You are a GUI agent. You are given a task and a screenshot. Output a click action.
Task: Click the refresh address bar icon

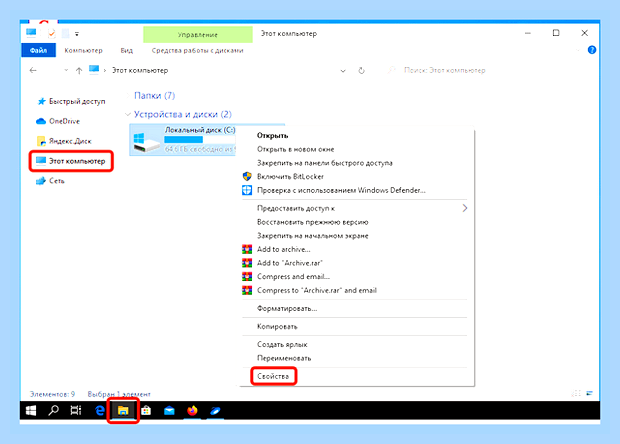(361, 70)
